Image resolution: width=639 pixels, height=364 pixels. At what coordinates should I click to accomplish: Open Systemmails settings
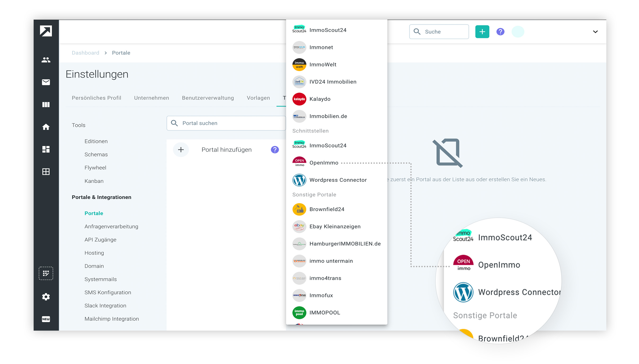tap(101, 279)
